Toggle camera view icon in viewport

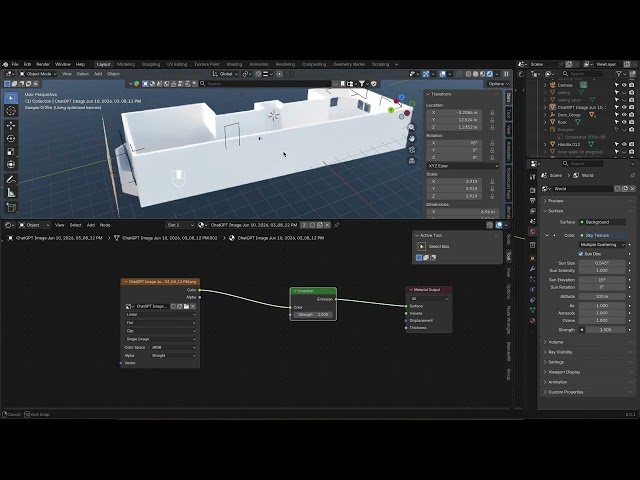(x=412, y=150)
